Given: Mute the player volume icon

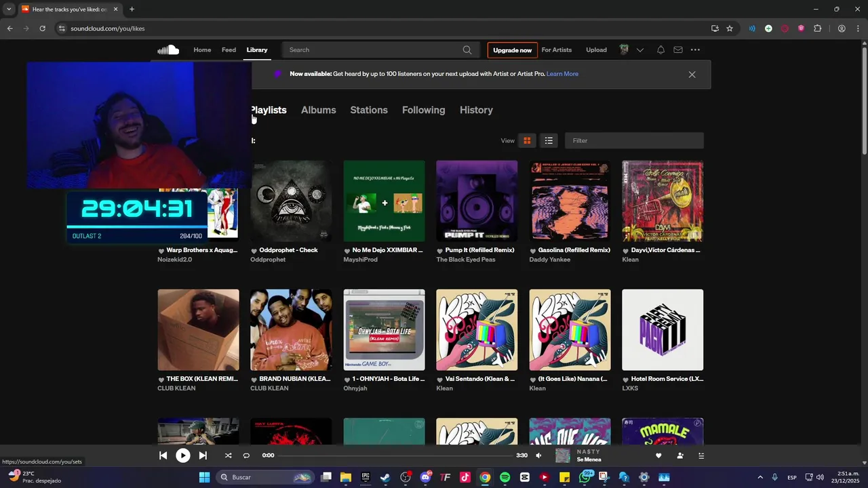Looking at the screenshot, I should point(539,455).
